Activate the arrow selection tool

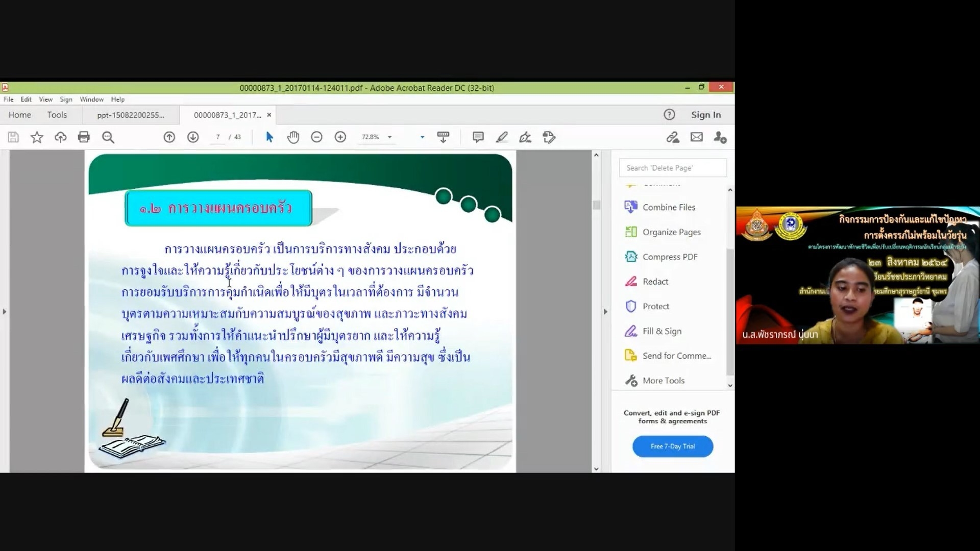click(x=269, y=137)
